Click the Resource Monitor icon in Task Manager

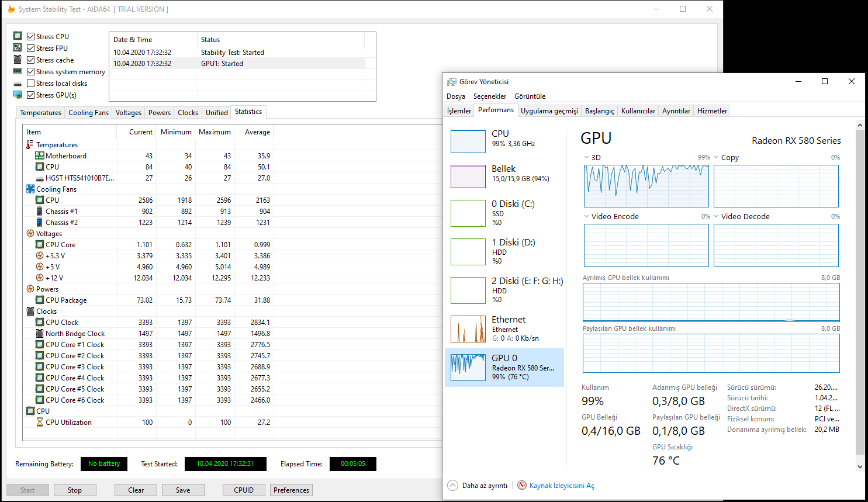pyautogui.click(x=522, y=486)
